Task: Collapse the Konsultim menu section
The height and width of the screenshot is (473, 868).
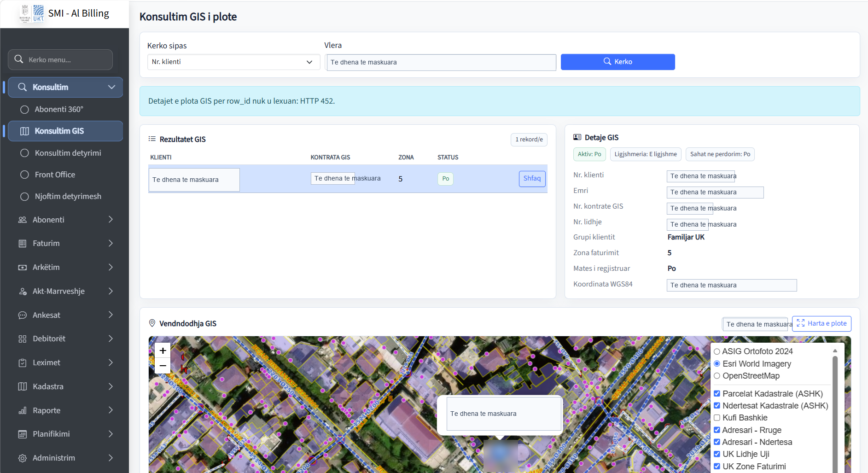Action: pos(111,87)
